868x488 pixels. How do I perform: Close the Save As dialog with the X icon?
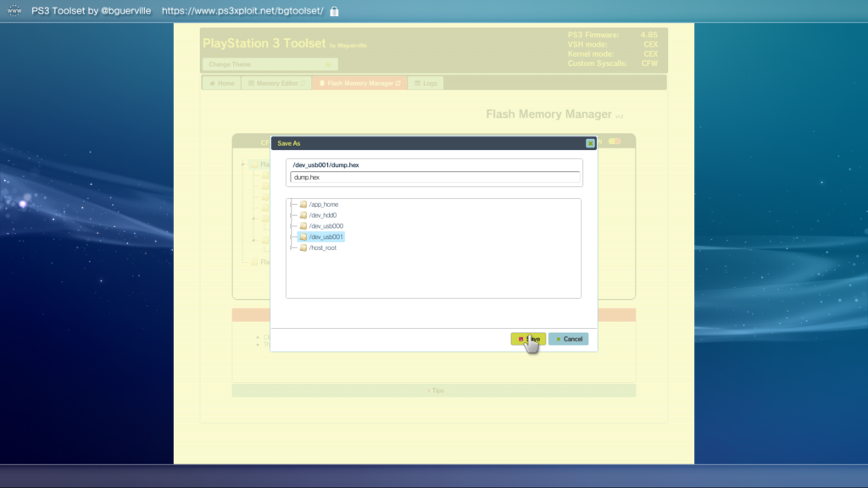tap(590, 143)
